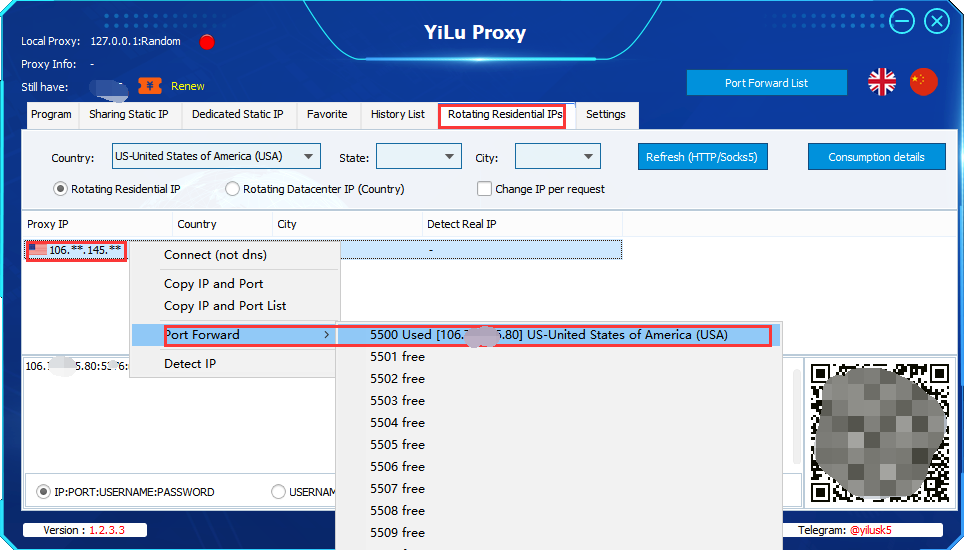Minimize the YiLu Proxy window

pos(901,22)
